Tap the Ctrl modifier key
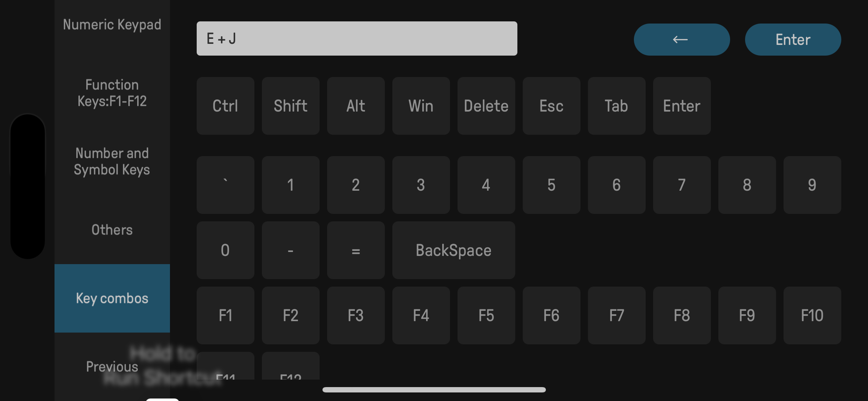 [x=225, y=106]
